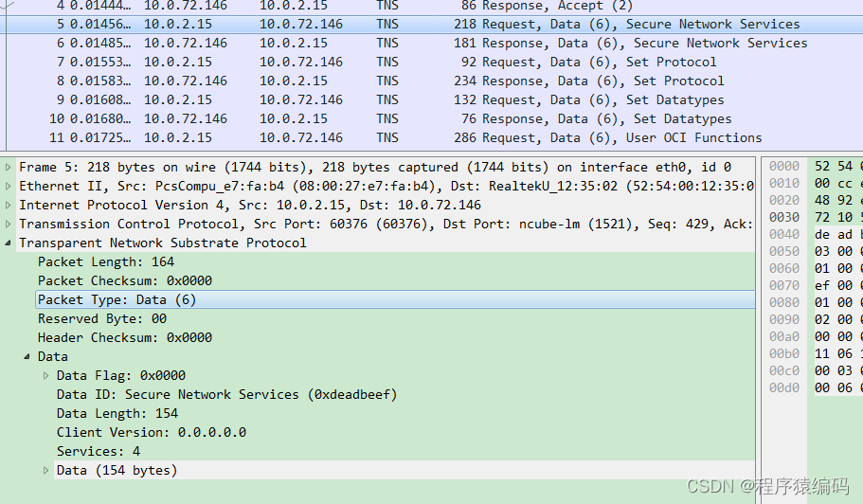Expand the Data Flag: 0x0000 field
The height and width of the screenshot is (504, 863).
coord(46,375)
